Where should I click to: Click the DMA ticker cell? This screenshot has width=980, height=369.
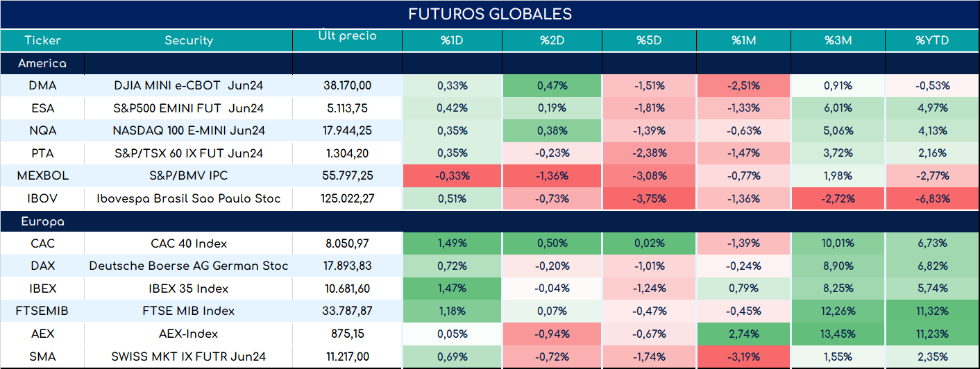click(42, 86)
